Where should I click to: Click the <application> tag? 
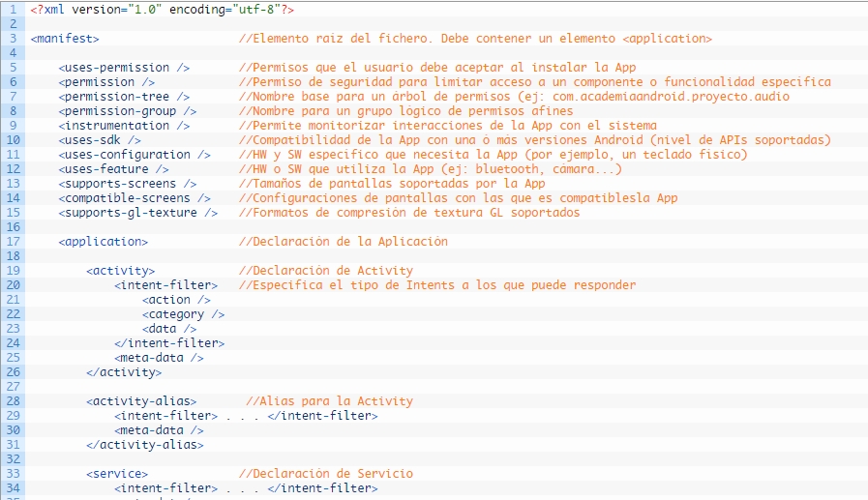pyautogui.click(x=103, y=242)
